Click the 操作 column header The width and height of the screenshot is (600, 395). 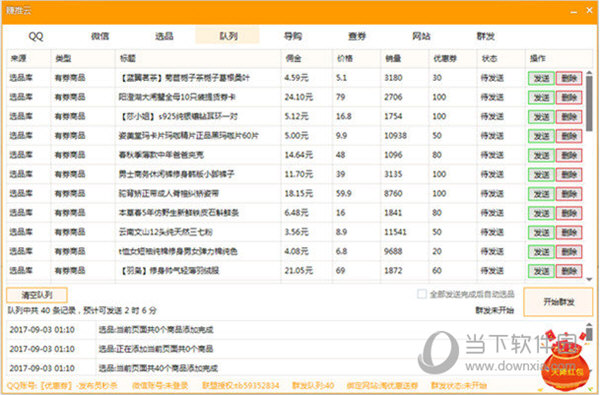(x=538, y=59)
